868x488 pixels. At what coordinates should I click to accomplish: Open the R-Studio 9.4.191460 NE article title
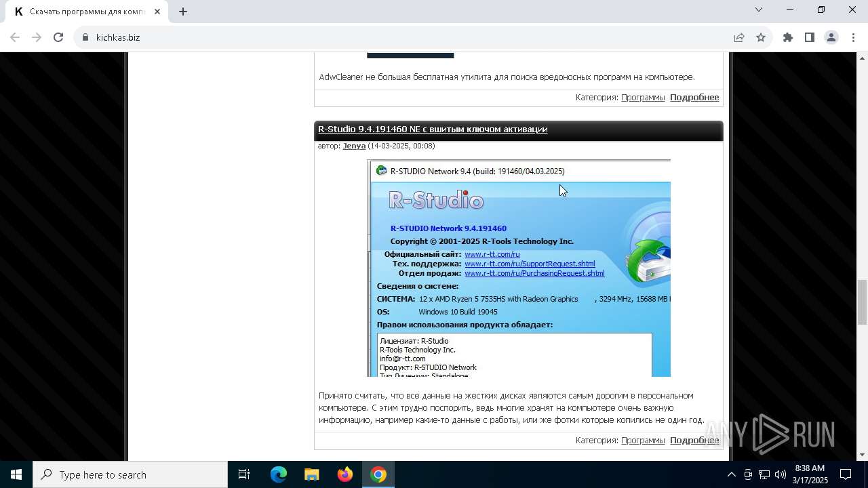tap(433, 129)
